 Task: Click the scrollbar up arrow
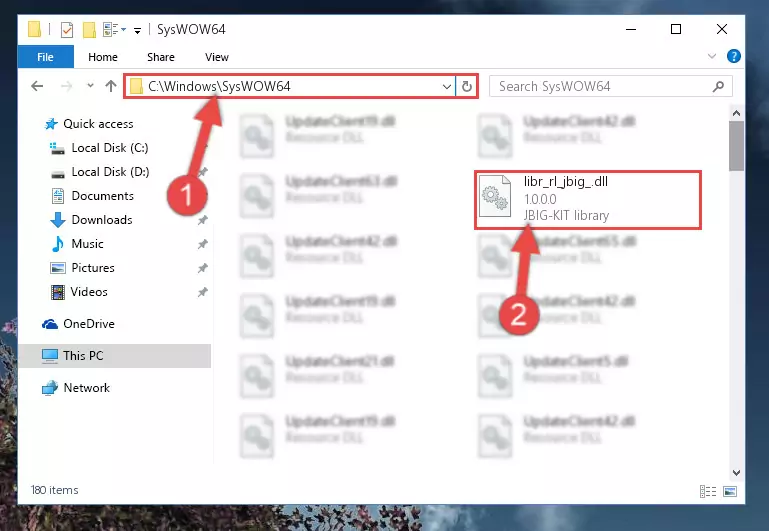point(736,113)
